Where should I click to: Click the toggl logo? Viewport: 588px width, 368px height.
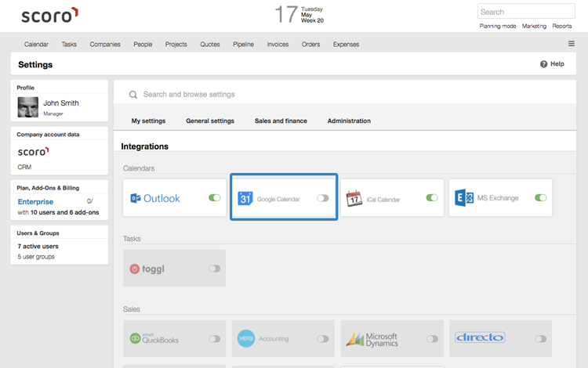147,269
